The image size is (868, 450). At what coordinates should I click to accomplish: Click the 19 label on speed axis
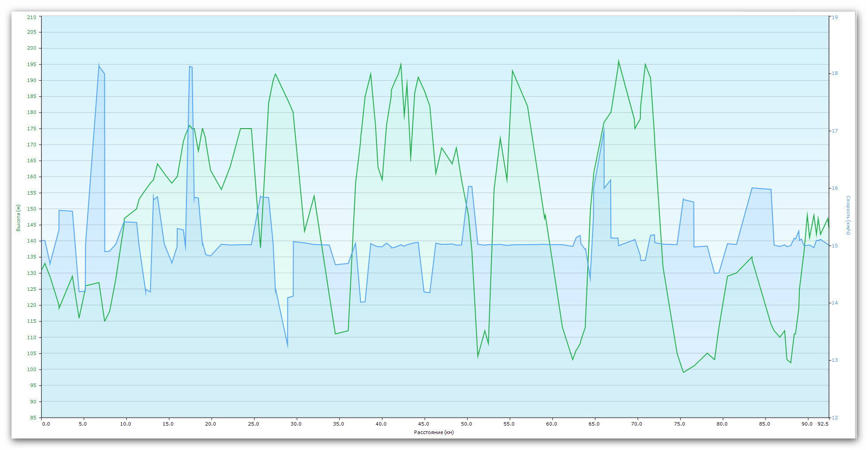(x=835, y=17)
